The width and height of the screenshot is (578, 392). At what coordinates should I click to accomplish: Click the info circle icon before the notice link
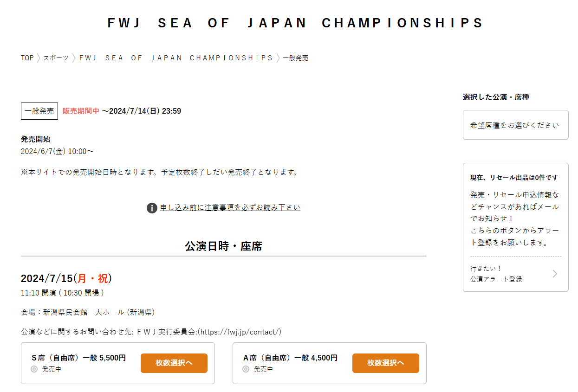[152, 208]
